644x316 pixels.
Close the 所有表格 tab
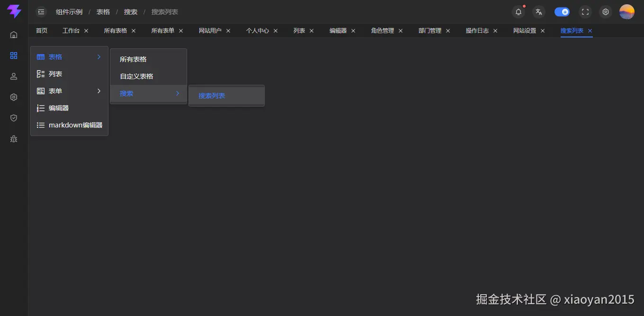click(x=134, y=31)
